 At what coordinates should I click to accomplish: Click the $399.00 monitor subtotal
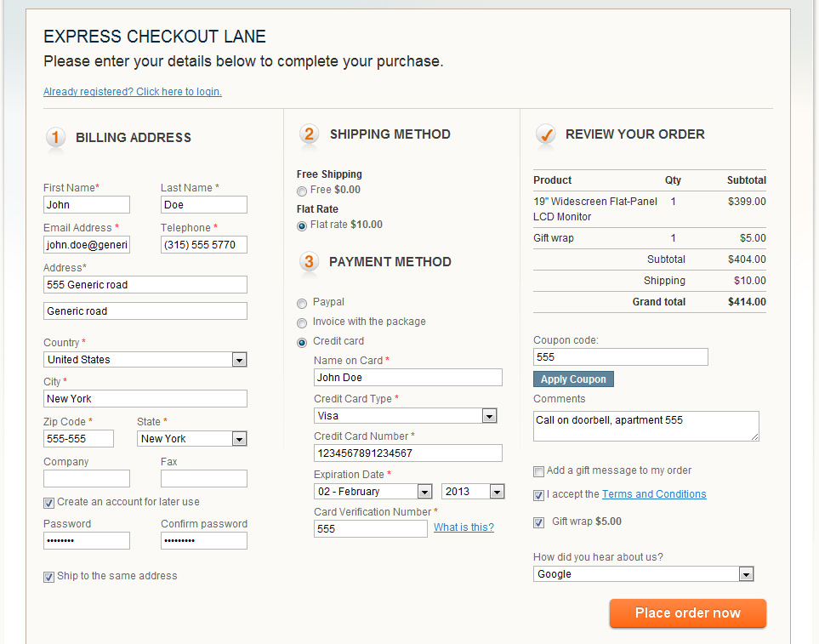point(747,202)
